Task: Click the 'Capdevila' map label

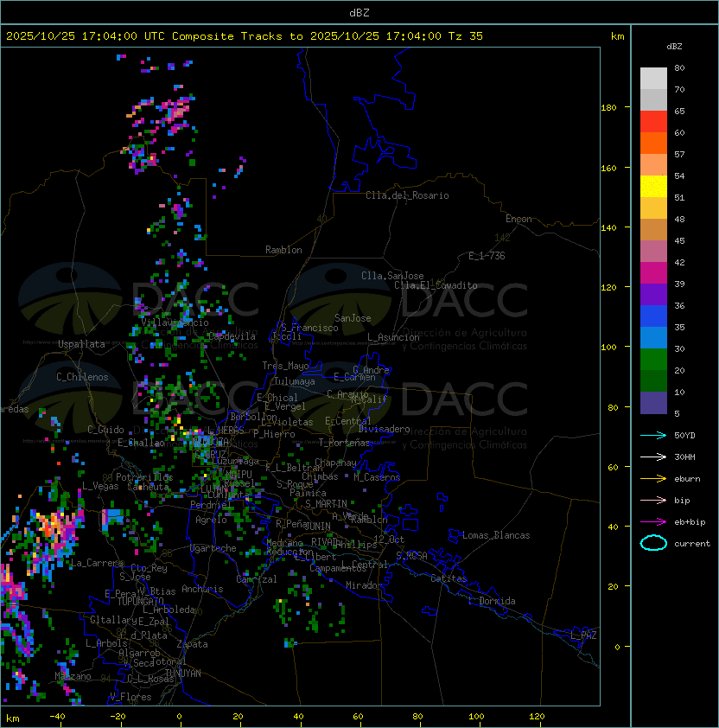Action: coord(232,336)
